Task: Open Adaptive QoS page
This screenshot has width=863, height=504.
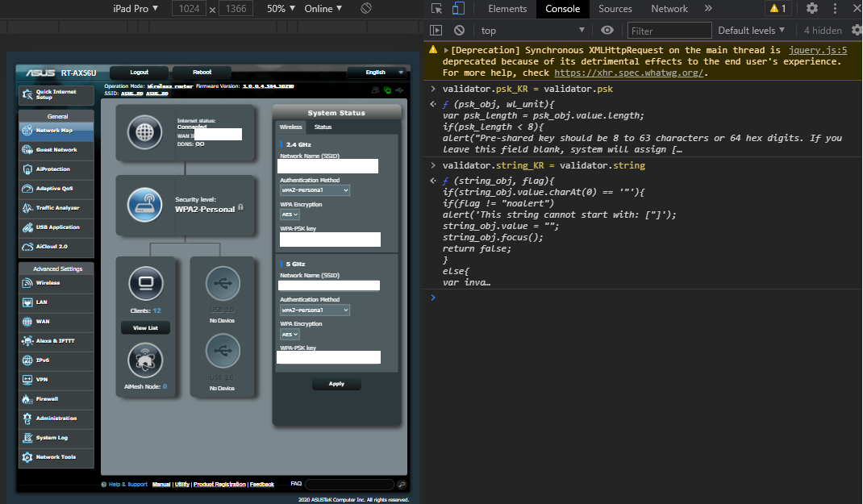Action: [x=56, y=188]
